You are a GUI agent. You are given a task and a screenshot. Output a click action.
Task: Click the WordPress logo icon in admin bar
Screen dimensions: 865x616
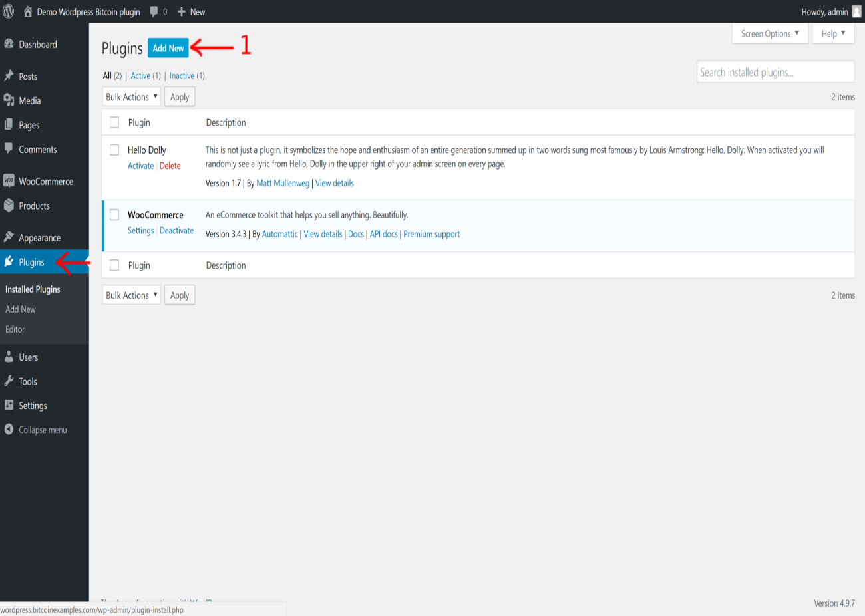pos(9,11)
